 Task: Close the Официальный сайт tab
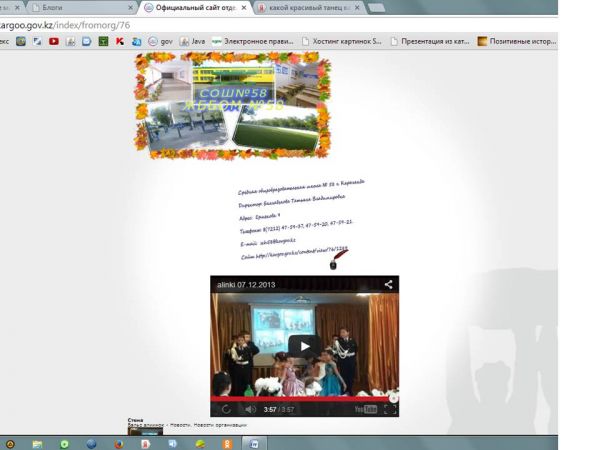click(243, 7)
